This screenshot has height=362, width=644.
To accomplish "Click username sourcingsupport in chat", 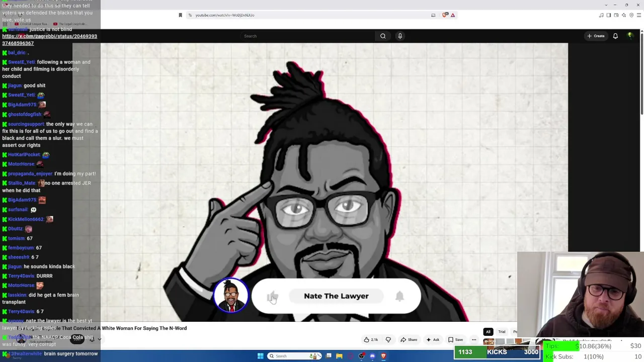I will click(26, 124).
